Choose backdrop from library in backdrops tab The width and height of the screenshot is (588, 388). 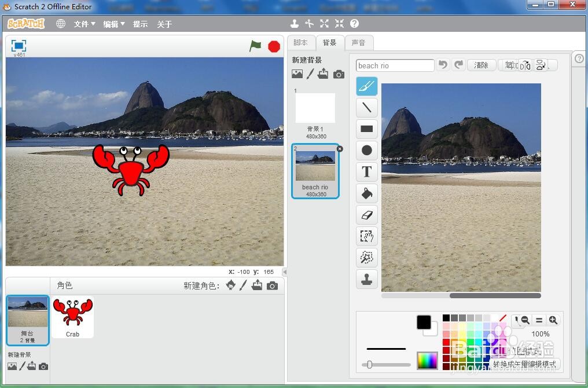pos(297,74)
